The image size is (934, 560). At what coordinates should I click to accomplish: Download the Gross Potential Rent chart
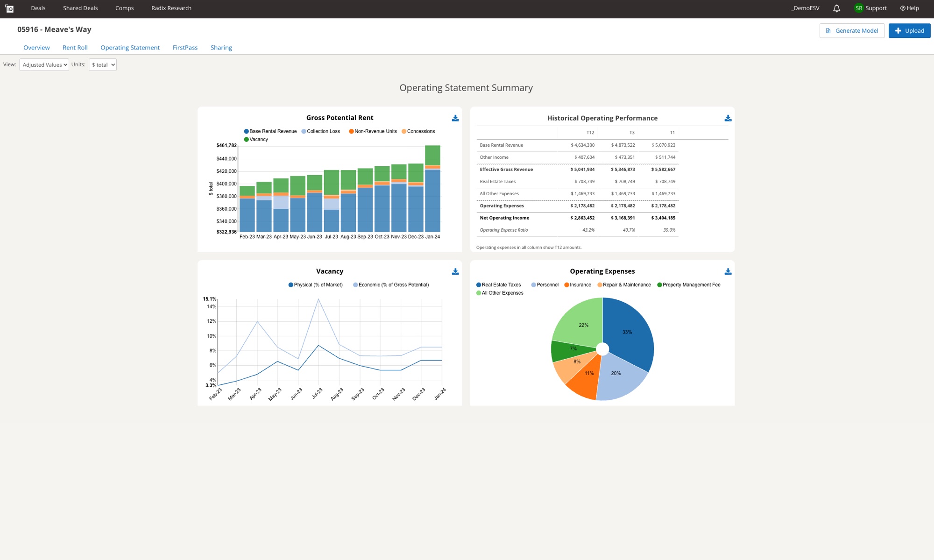tap(455, 118)
